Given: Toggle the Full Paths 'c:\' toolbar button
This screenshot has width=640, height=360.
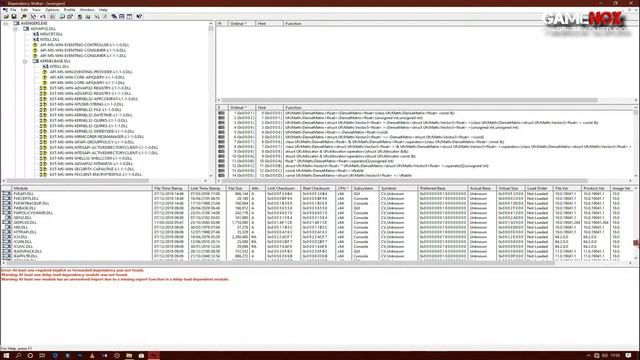Looking at the screenshot, I should tap(43, 17).
